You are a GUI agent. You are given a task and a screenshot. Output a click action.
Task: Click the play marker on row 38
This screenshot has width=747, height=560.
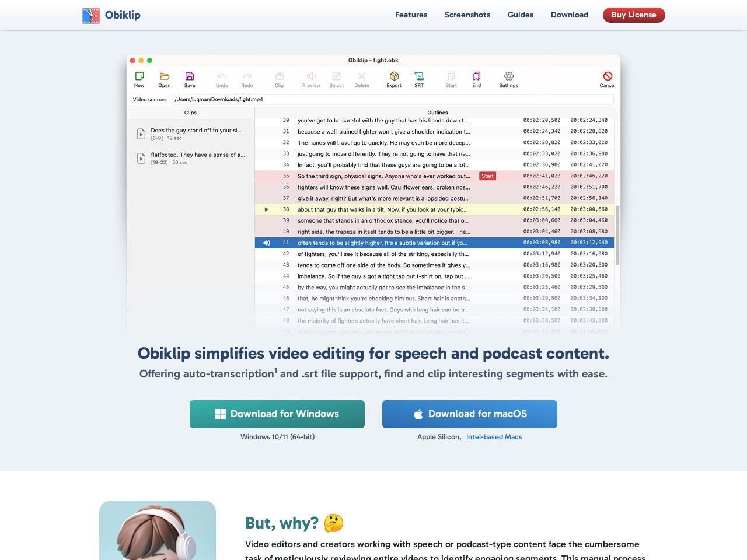click(266, 209)
